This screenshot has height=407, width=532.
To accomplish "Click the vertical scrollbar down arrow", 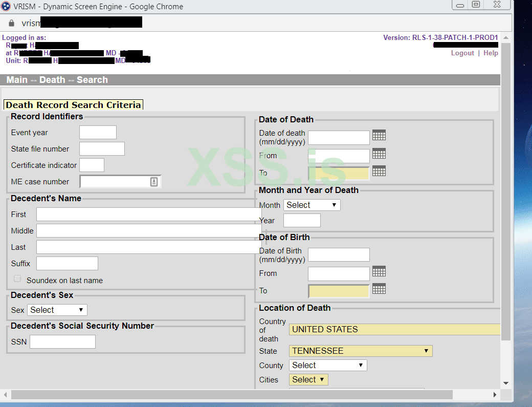I will pyautogui.click(x=506, y=383).
